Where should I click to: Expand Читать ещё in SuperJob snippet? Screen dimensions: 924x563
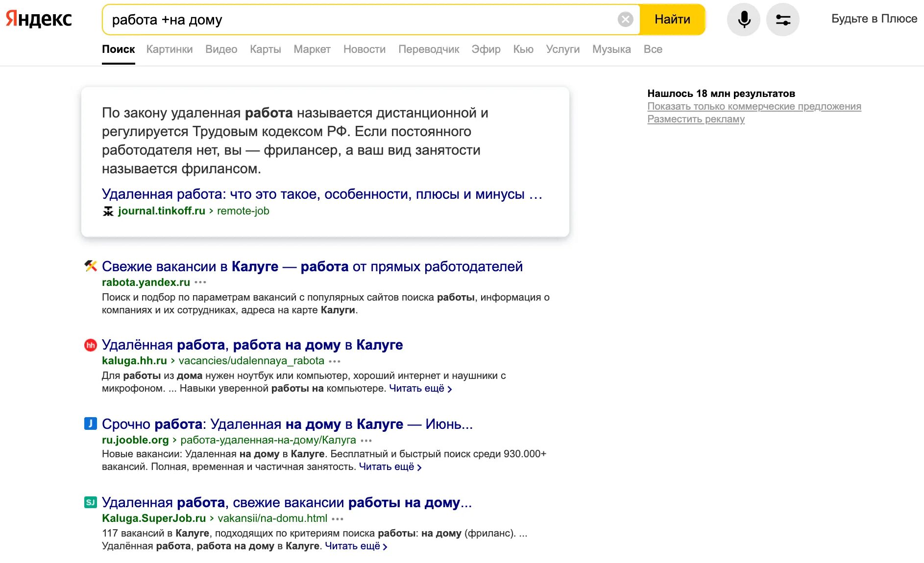point(356,546)
